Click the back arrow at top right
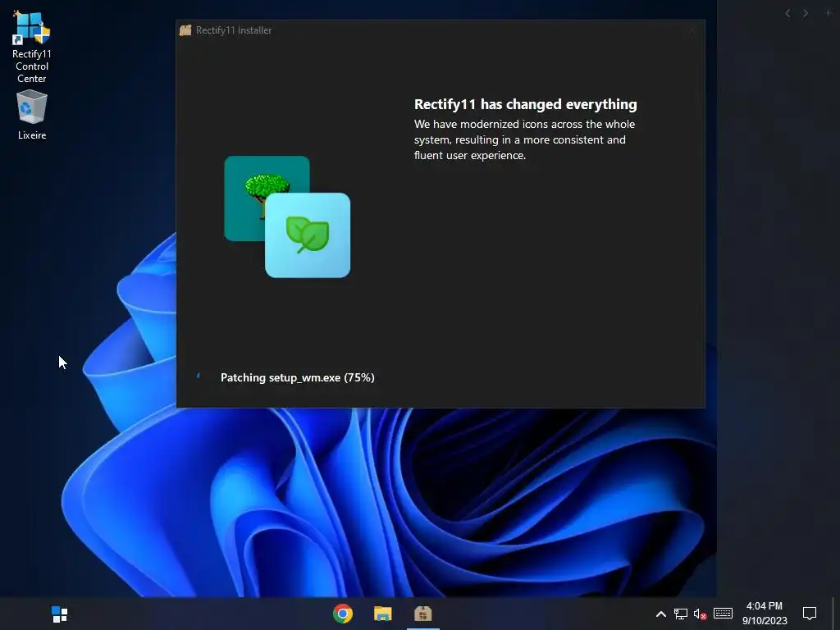The height and width of the screenshot is (630, 840). 787,13
